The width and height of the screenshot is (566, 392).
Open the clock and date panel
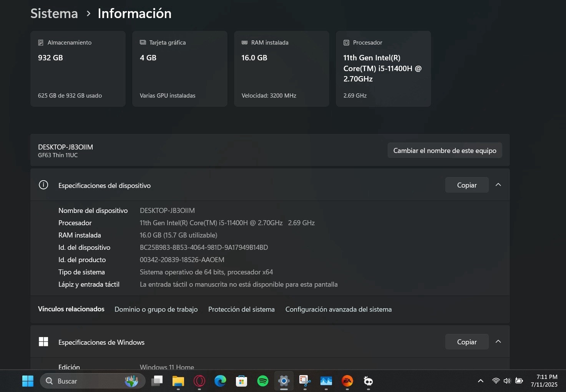(544, 381)
